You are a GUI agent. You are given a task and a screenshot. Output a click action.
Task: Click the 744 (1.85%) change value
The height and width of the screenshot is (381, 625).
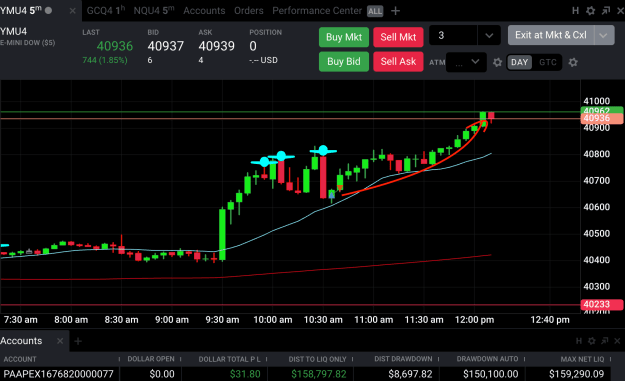point(105,60)
